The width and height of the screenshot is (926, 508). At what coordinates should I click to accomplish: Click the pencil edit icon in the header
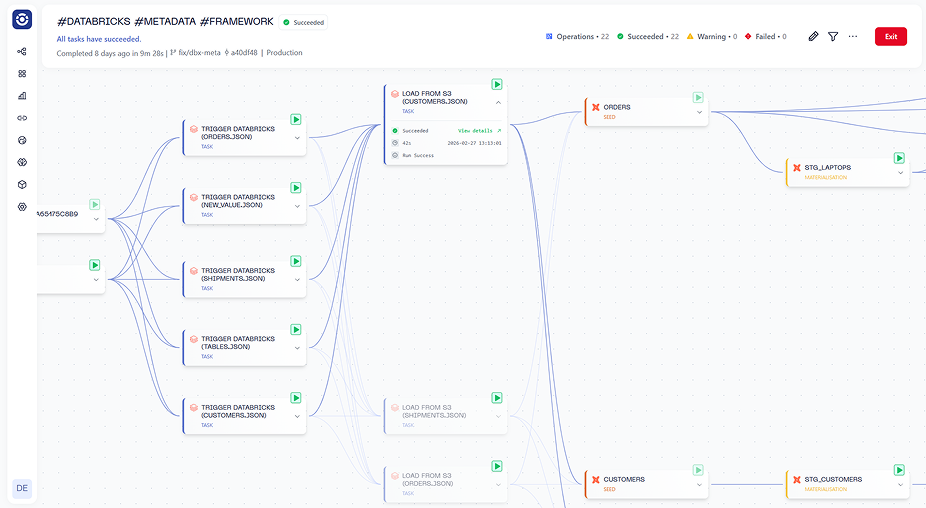(x=813, y=37)
